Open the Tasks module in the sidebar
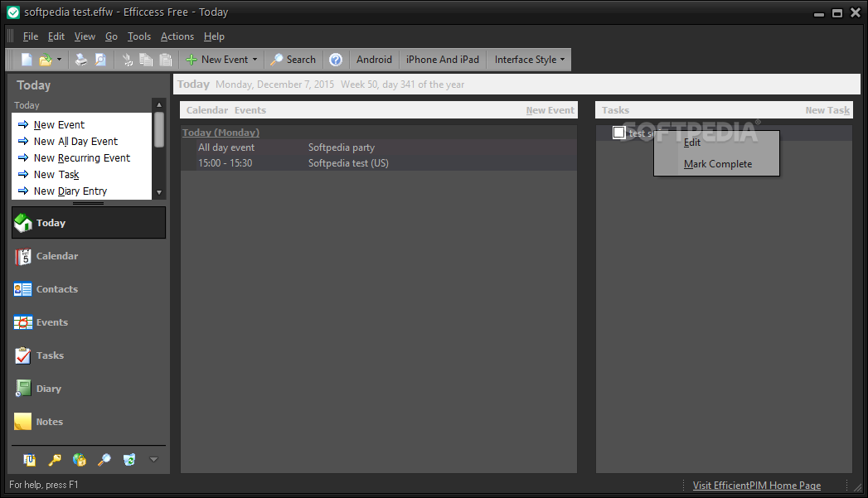Image resolution: width=868 pixels, height=498 pixels. click(x=89, y=355)
